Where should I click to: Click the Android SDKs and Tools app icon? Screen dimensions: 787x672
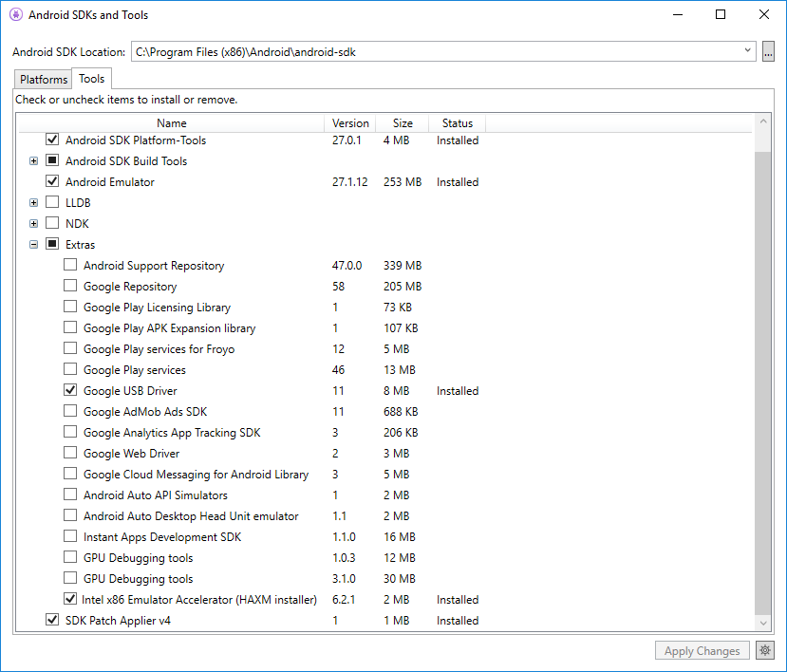tap(16, 14)
